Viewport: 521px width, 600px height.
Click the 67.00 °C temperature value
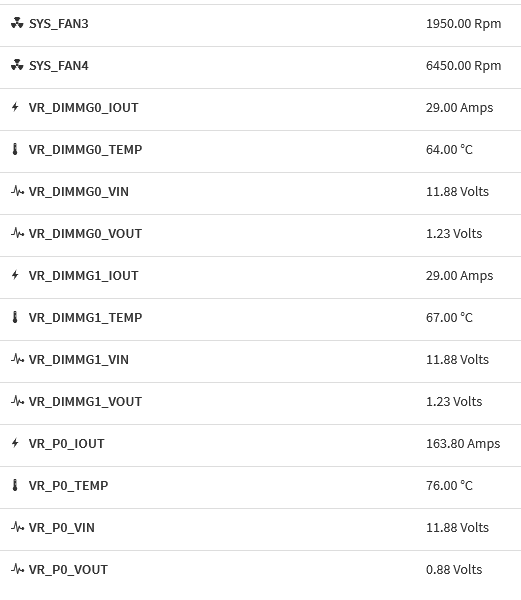[x=449, y=317]
